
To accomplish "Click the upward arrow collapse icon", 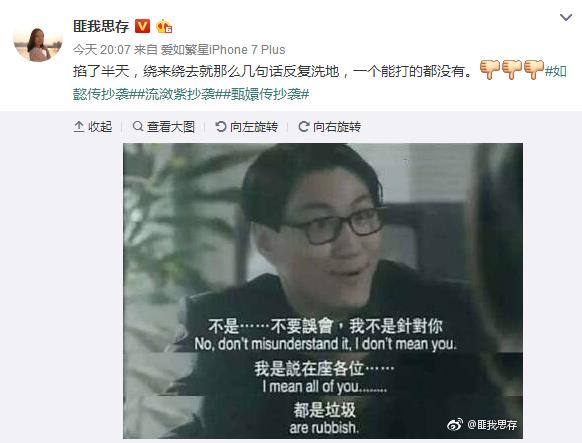I will 79,127.
